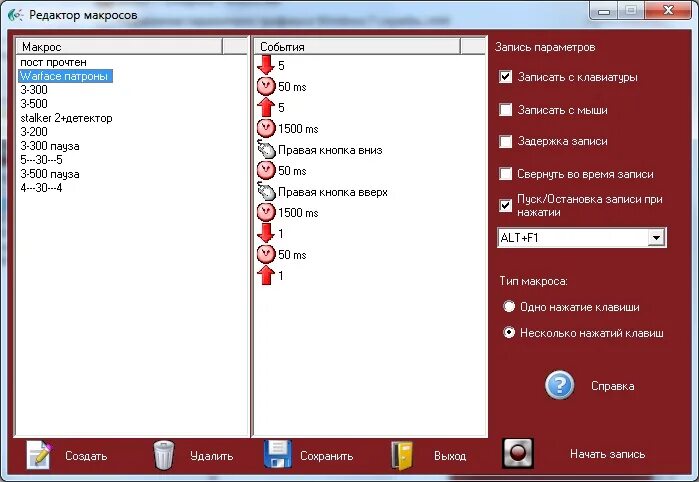
Task: Click the pencil-and-page Создать icon
Action: click(40, 454)
